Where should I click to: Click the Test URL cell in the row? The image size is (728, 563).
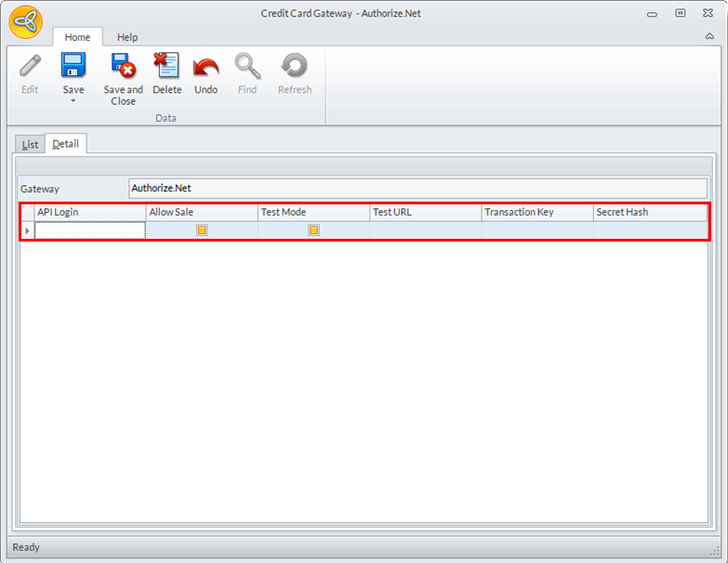425,230
